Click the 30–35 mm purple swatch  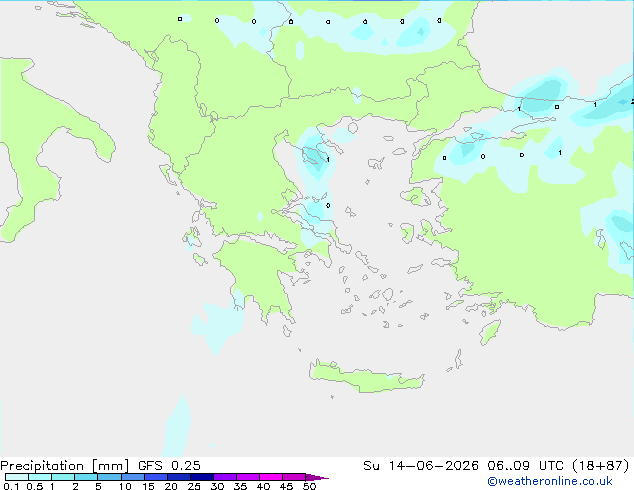(225, 477)
